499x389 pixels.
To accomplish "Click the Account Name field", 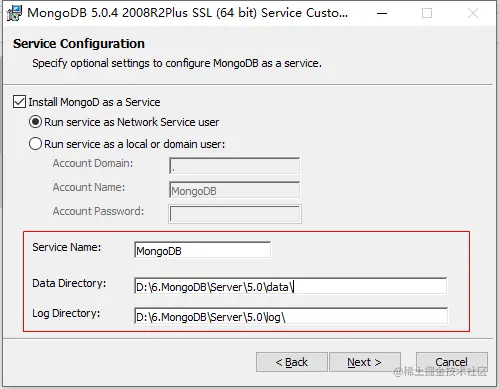I will tap(235, 190).
